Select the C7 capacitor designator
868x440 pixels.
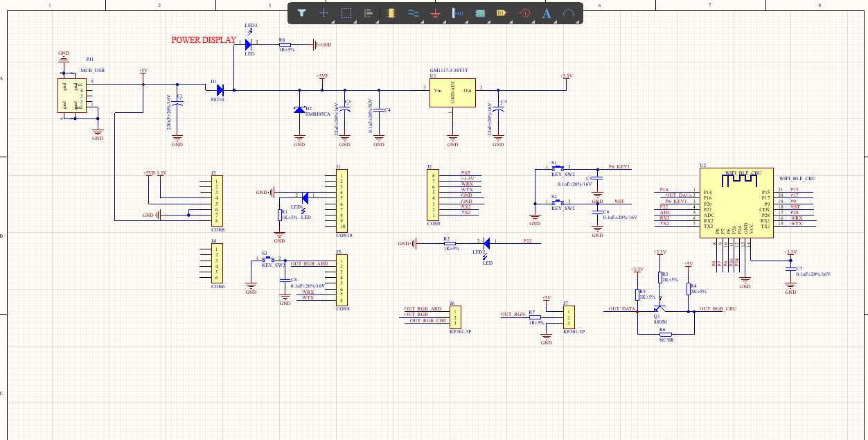tap(799, 268)
